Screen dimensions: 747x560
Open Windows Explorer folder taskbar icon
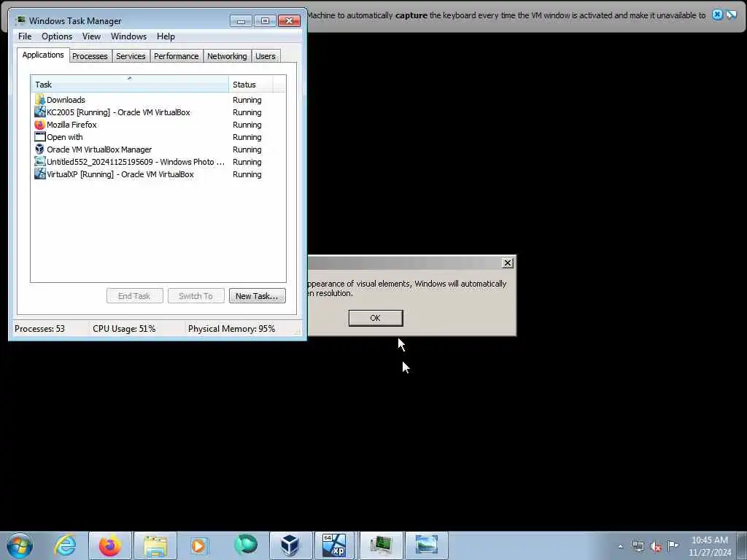(155, 545)
